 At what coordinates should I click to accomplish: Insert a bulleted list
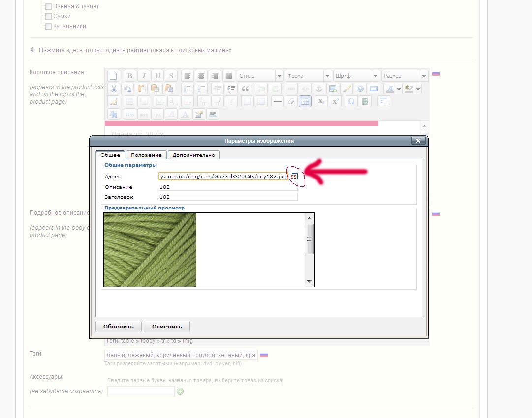pos(188,89)
